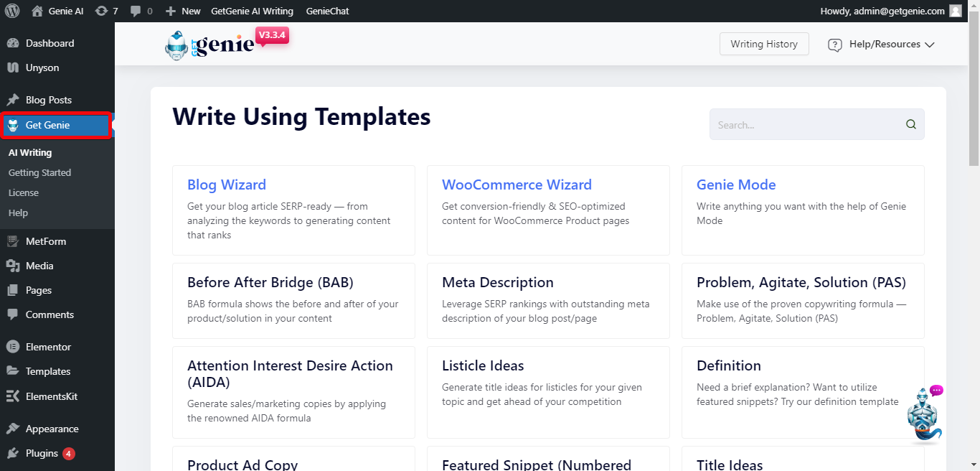This screenshot has width=980, height=471.
Task: Open the Featured Snippet (Numbered template
Action: tap(548, 459)
